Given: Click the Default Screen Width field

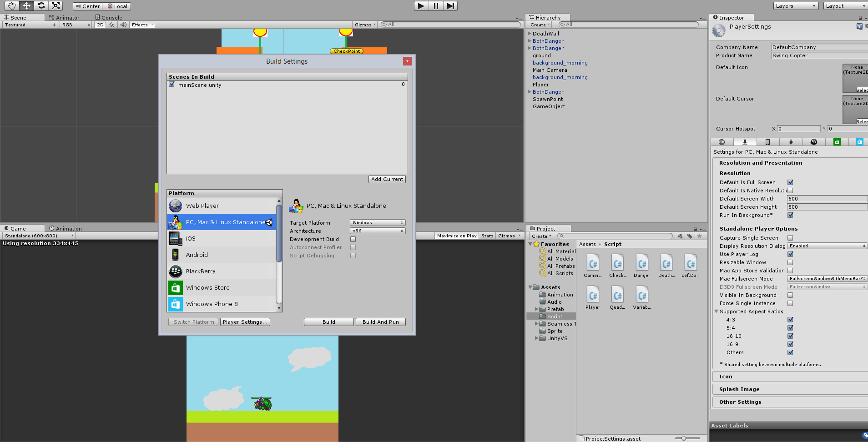Looking at the screenshot, I should click(x=827, y=199).
